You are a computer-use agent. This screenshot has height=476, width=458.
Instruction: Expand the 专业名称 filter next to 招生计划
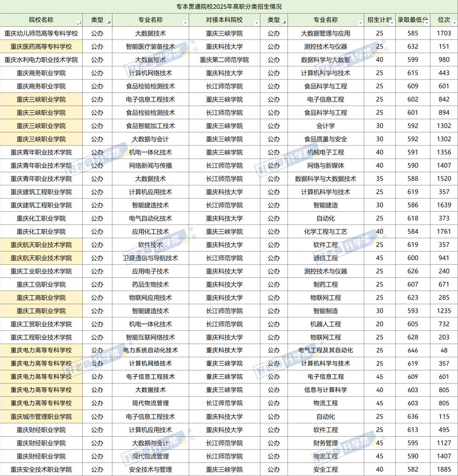click(360, 23)
